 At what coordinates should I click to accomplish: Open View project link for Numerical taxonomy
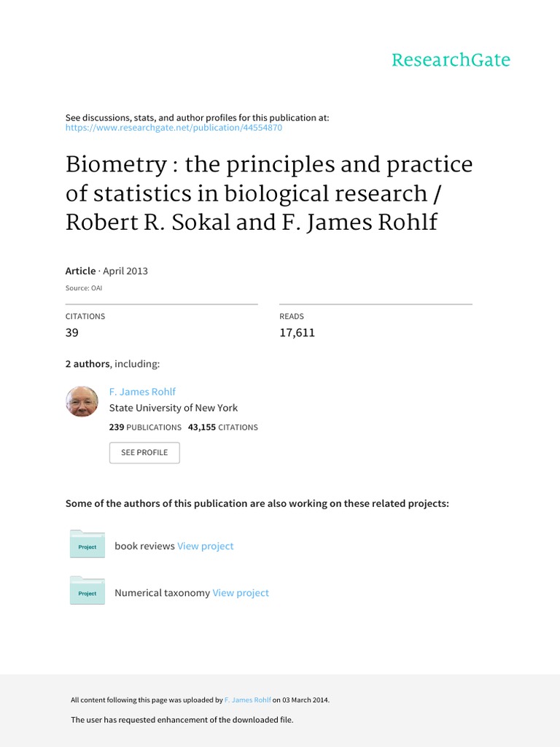tap(241, 593)
